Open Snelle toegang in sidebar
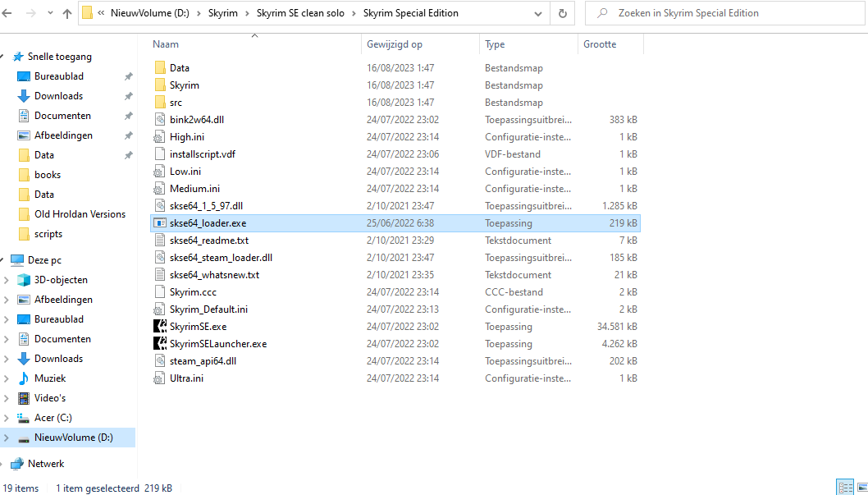 (59, 57)
